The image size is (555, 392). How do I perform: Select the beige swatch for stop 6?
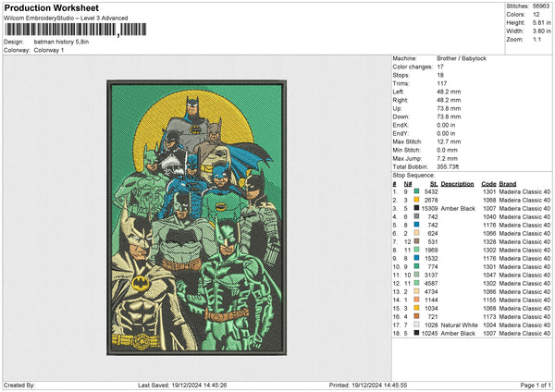coord(416,233)
